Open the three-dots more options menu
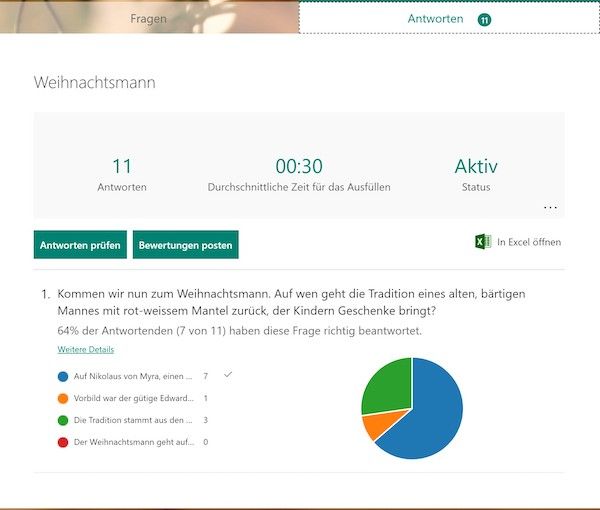 point(550,207)
